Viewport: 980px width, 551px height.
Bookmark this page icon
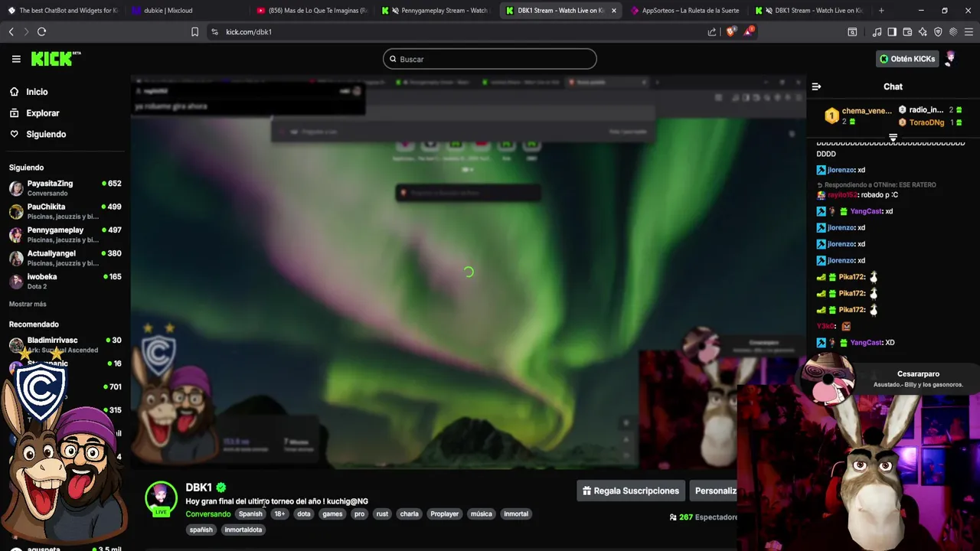tap(194, 31)
